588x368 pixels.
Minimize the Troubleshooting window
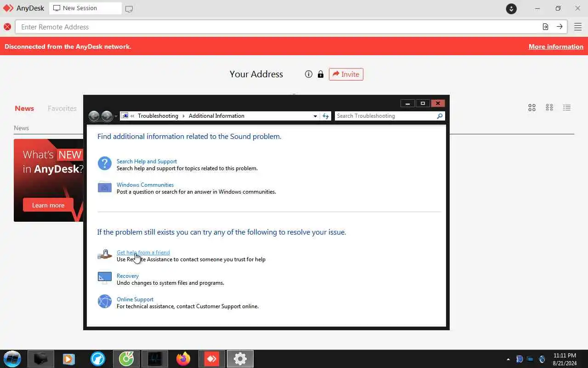pyautogui.click(x=407, y=103)
